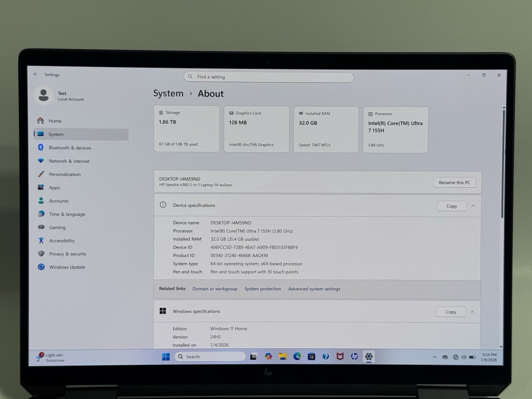Copy the Device specifications
The height and width of the screenshot is (399, 532).
pos(452,206)
